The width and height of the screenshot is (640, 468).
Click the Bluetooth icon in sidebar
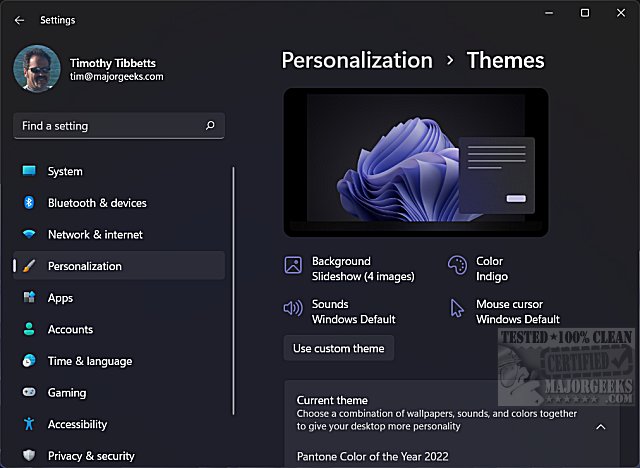(x=29, y=202)
